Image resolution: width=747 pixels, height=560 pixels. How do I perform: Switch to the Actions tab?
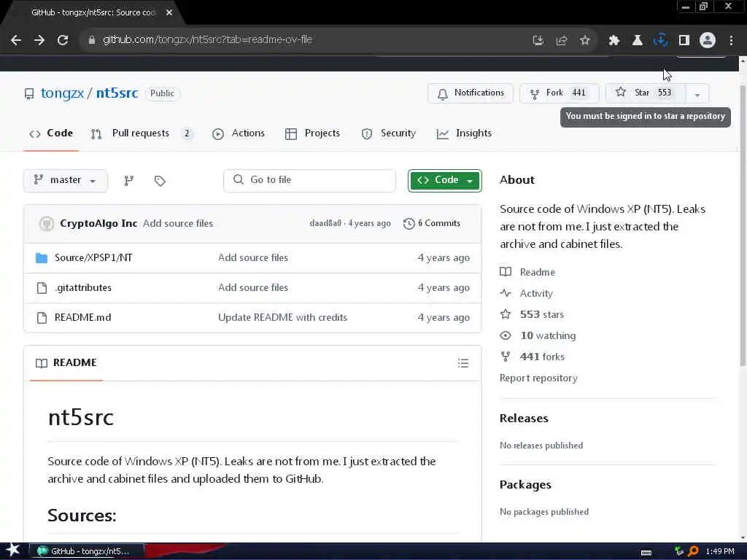point(239,133)
